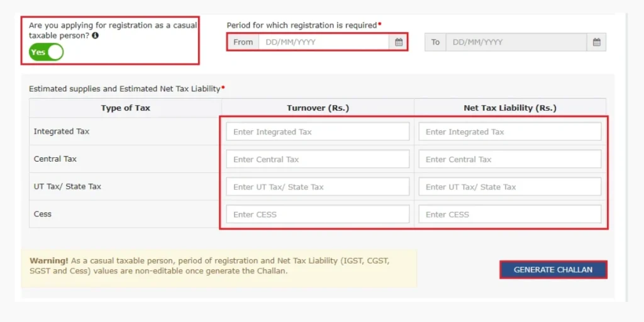
Task: Click the Net Tax Liability (Rs.) column header
Action: (x=509, y=108)
